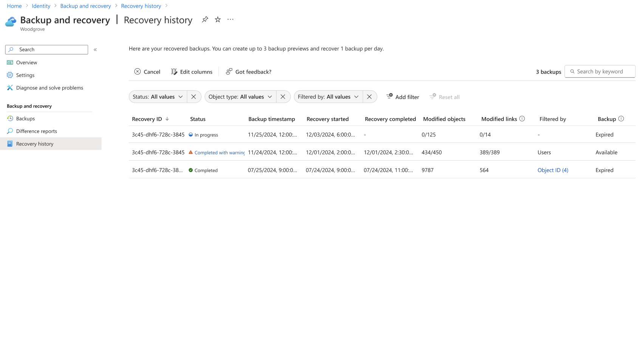Screen dimensions: 644x352
Task: Collapse the left navigation menu
Action: click(95, 49)
